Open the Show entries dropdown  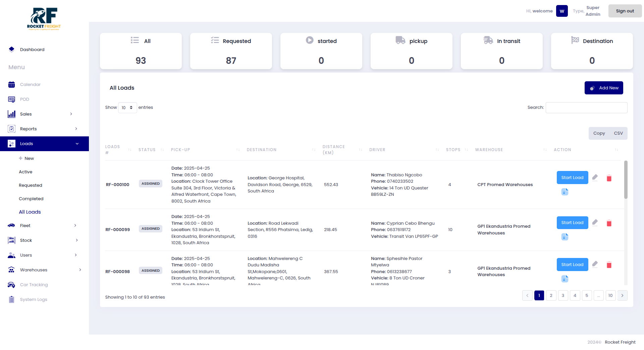127,107
